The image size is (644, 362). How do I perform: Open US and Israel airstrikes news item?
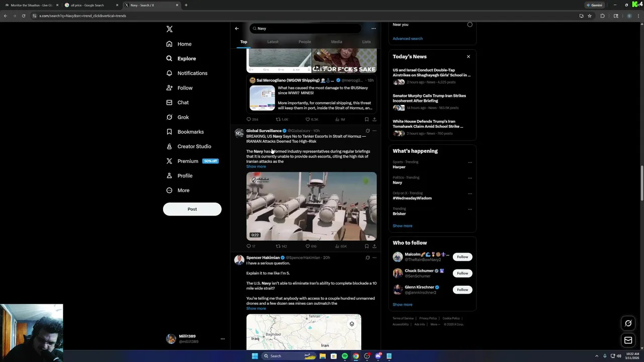[x=432, y=76]
